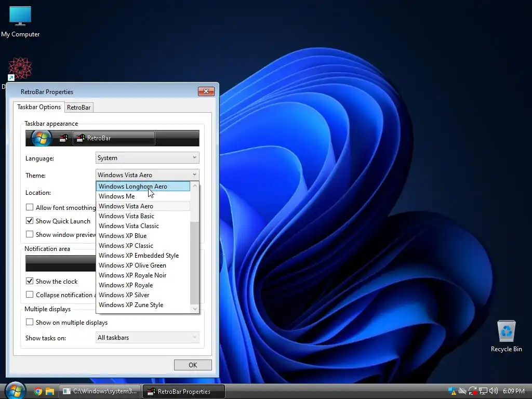The image size is (532, 399).
Task: Select the Windows XP Royale Noir theme
Action: coord(143,275)
